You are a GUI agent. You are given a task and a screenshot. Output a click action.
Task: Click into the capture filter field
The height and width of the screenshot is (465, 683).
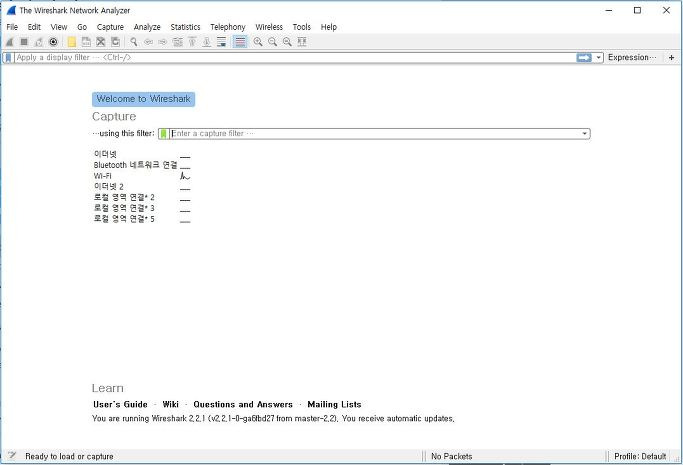(x=375, y=134)
